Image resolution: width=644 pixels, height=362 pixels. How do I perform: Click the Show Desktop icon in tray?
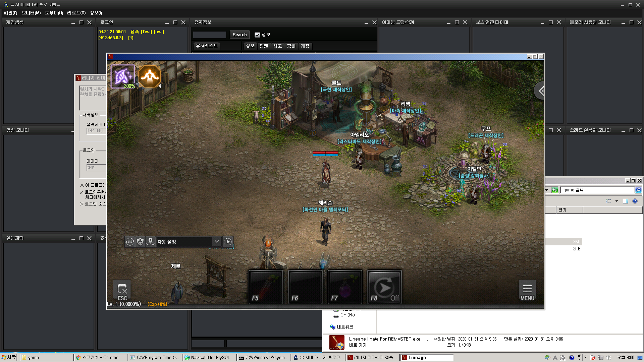point(640,358)
